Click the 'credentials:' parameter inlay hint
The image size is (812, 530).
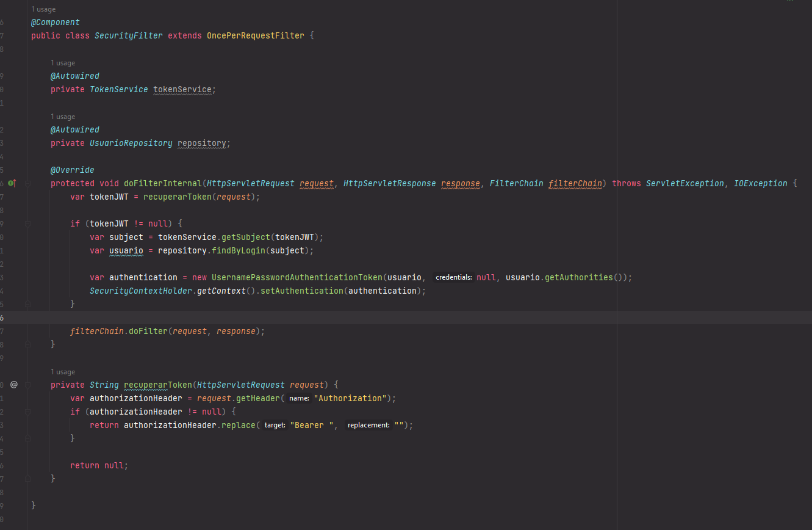pyautogui.click(x=454, y=277)
